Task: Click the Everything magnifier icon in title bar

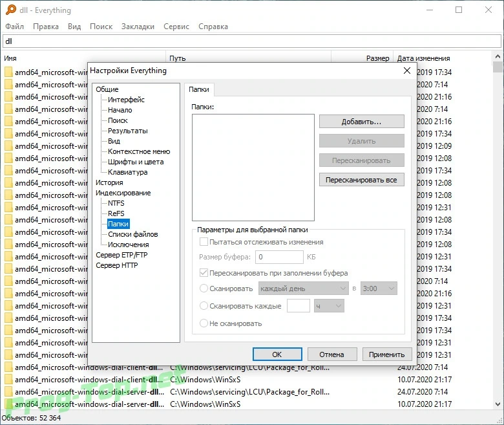Action: 10,10
